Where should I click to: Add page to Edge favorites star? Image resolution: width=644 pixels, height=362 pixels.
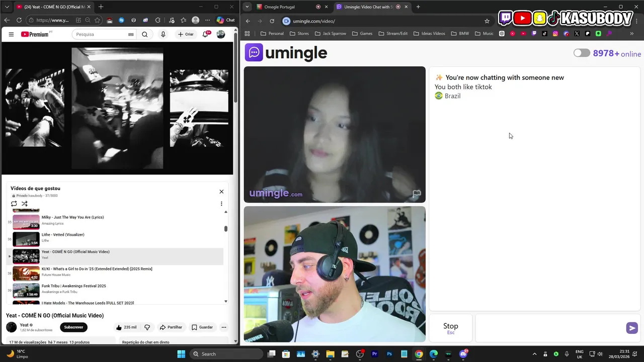click(x=98, y=20)
